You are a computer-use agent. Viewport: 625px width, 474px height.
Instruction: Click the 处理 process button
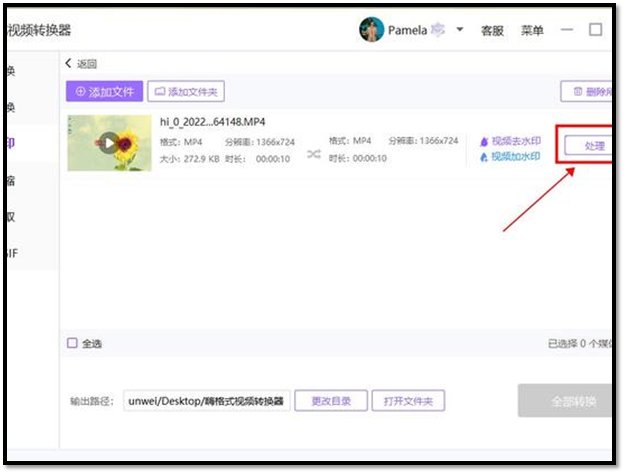click(x=588, y=146)
